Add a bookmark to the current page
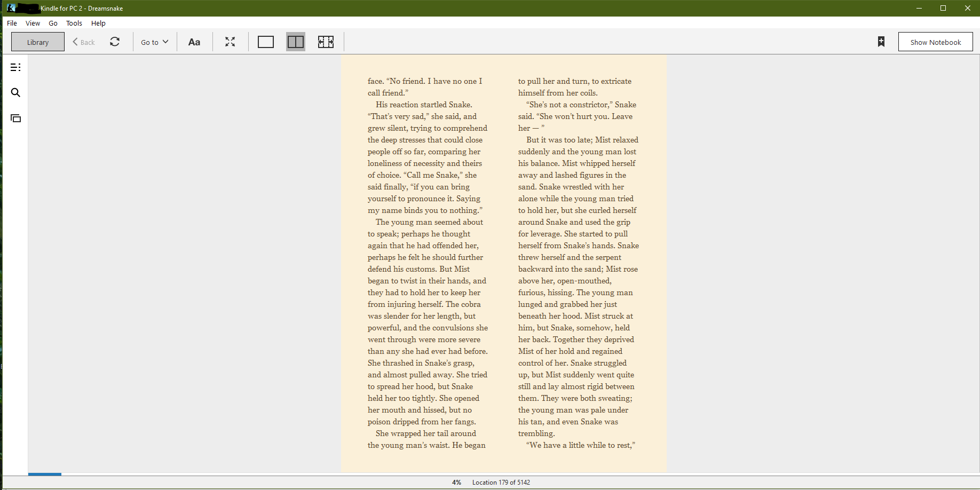This screenshot has width=980, height=490. 881,41
